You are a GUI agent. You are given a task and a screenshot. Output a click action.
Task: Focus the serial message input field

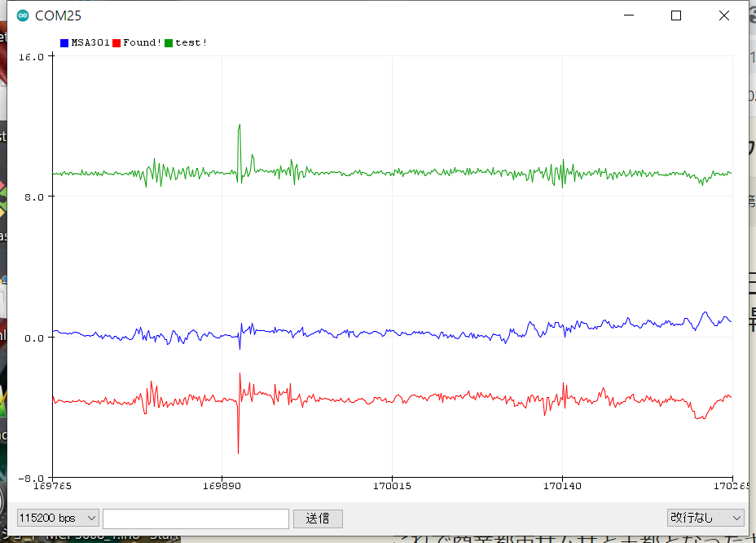[x=196, y=519]
